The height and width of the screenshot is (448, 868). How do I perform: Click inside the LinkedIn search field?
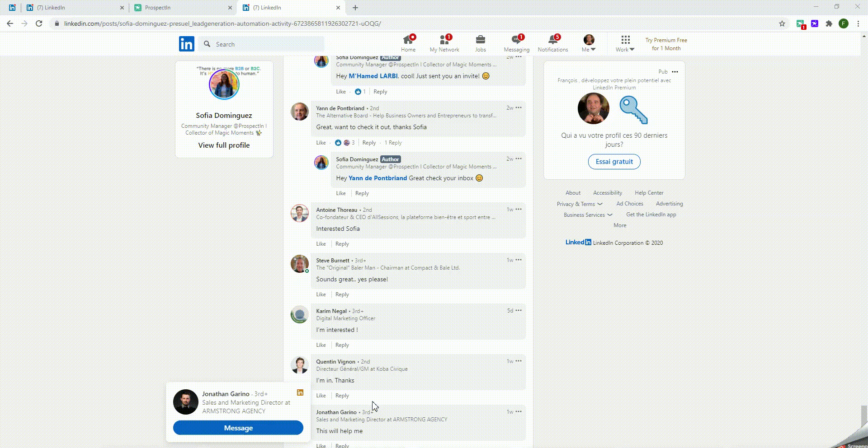(x=261, y=44)
